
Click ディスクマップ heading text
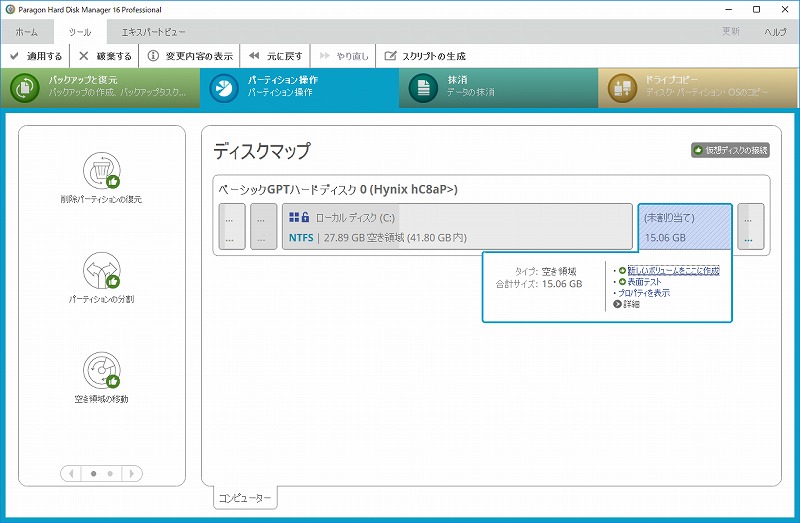pyautogui.click(x=261, y=151)
